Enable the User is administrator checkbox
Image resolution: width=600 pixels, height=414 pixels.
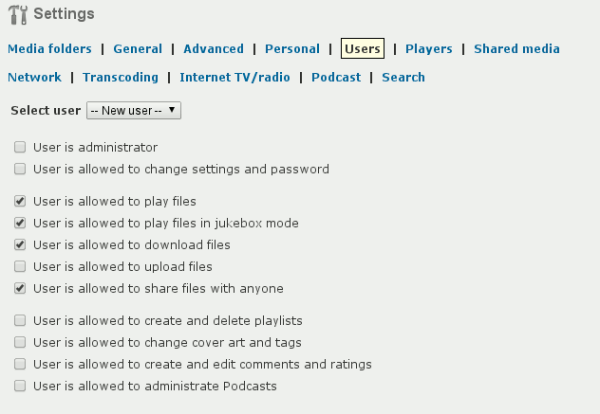coord(20,147)
